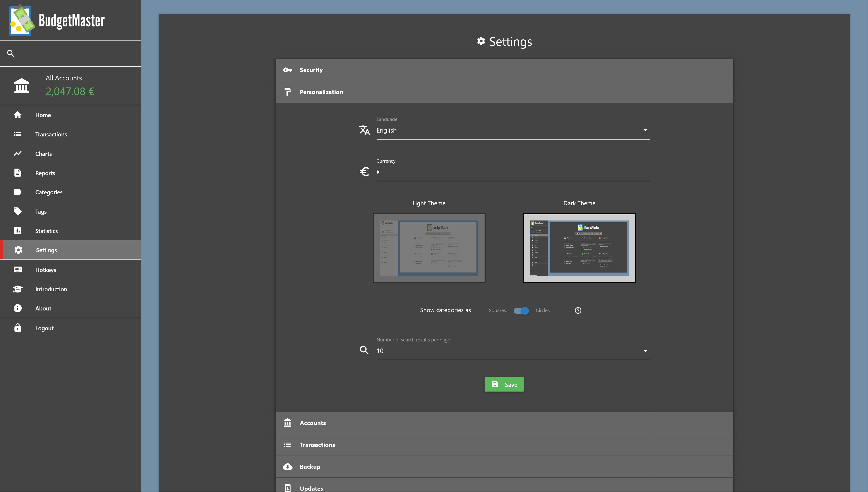
Task: Click the search results magnifier icon
Action: tap(364, 350)
